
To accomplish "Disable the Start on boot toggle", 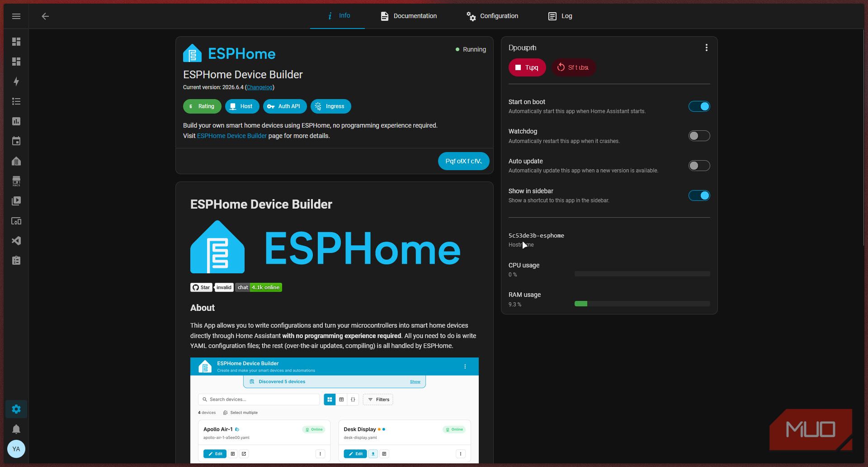I will tap(699, 106).
